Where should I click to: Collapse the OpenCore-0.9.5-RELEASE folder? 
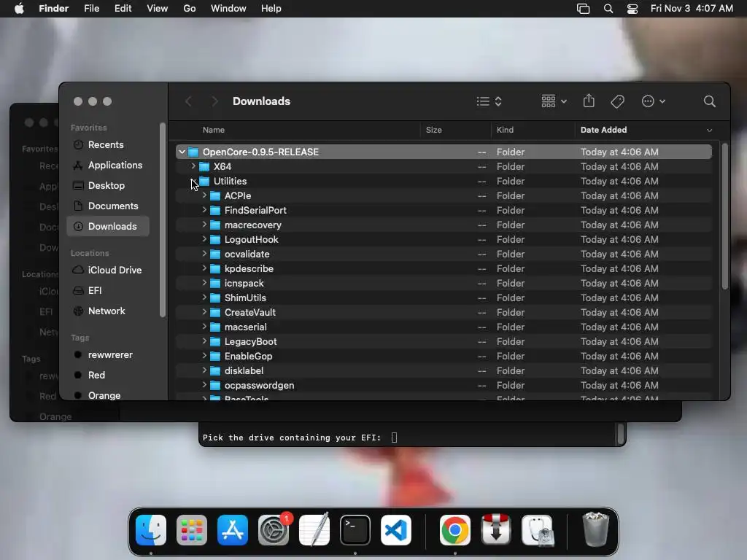click(182, 152)
